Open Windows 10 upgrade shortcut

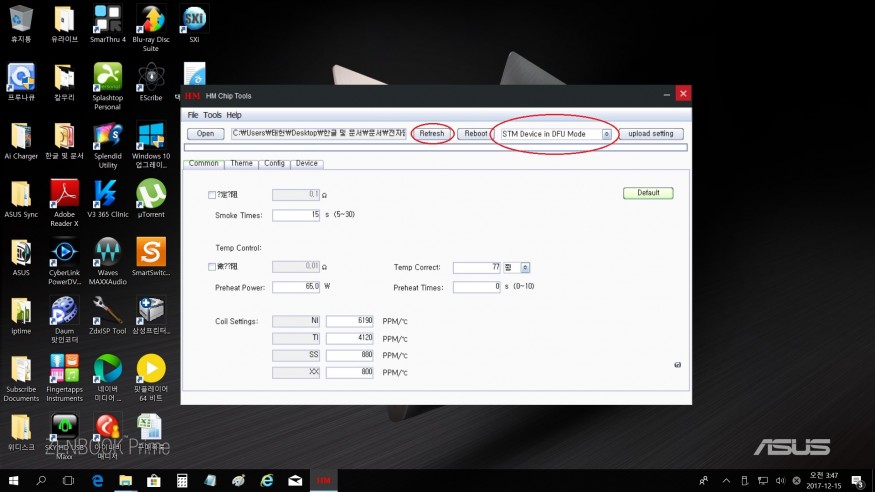click(151, 145)
